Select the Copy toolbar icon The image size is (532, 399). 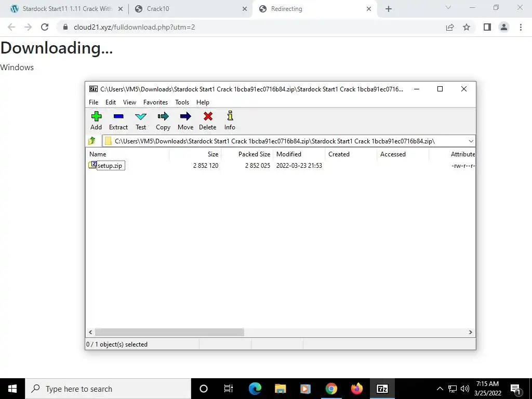coord(163,121)
